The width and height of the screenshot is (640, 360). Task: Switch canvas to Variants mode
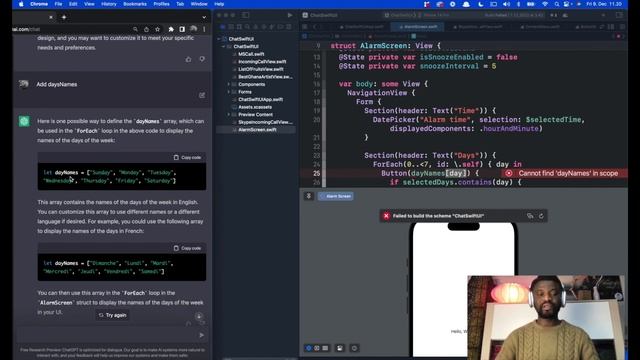325,348
